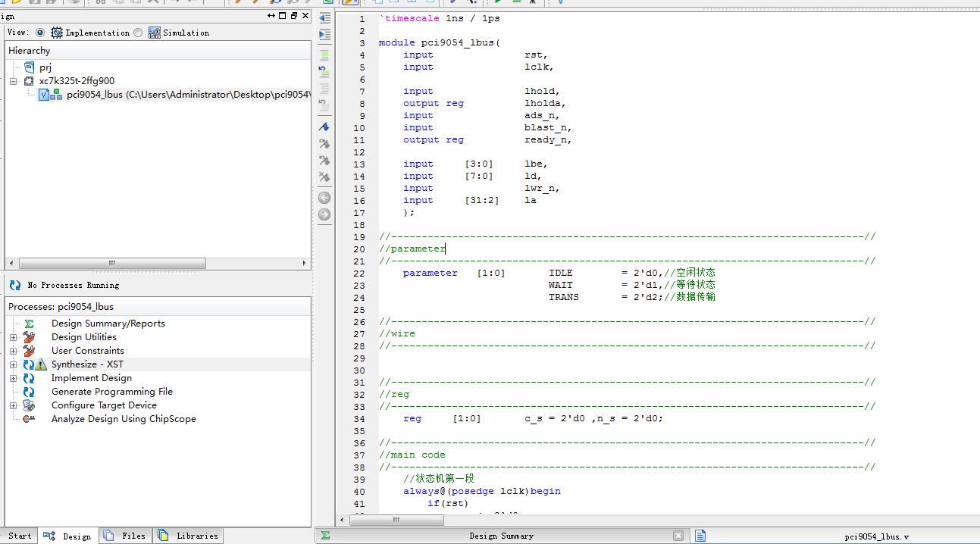This screenshot has height=544, width=980.
Task: Click the green sigma Design Summary/Reports icon
Action: [29, 324]
